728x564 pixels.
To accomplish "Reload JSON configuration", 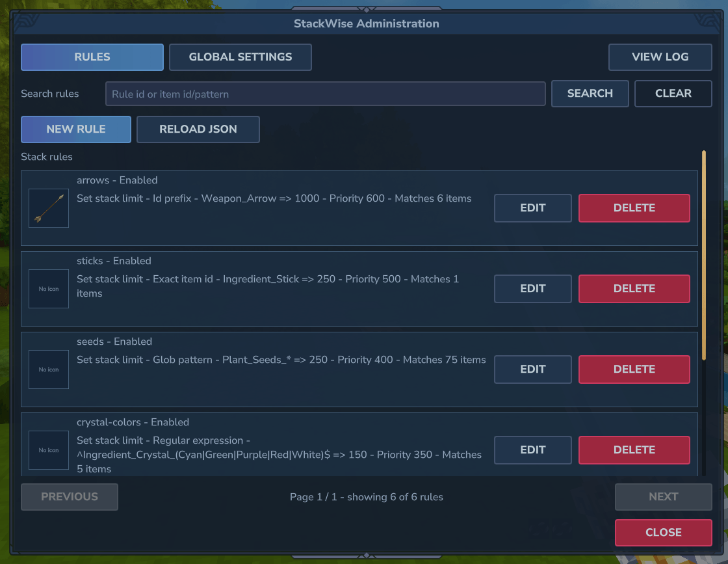I will coord(198,129).
